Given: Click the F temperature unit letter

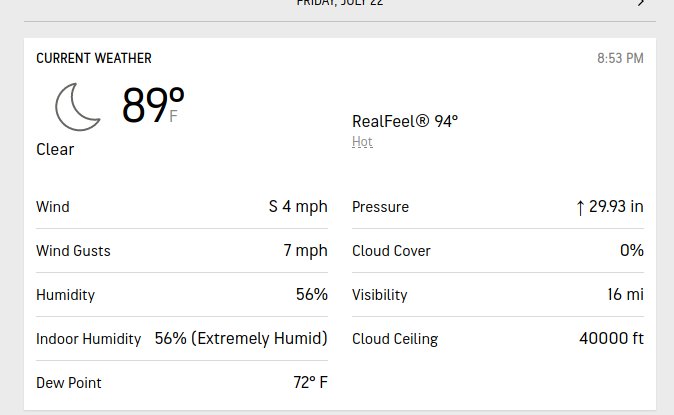Looking at the screenshot, I should 173,116.
